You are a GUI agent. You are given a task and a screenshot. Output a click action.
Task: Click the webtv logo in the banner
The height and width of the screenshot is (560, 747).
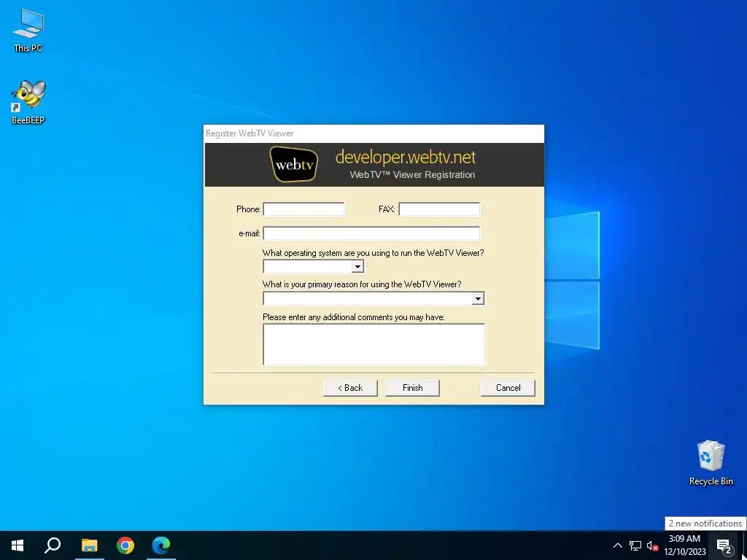[x=294, y=164]
